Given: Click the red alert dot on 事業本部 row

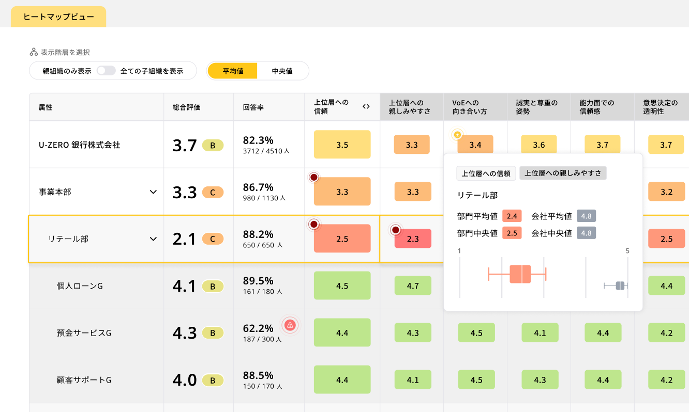Looking at the screenshot, I should (x=315, y=176).
